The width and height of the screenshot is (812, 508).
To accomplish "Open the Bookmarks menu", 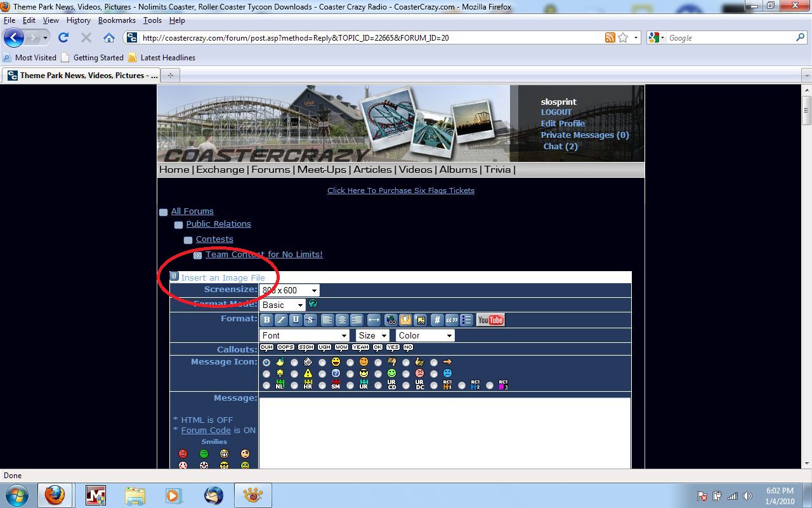I will [117, 20].
